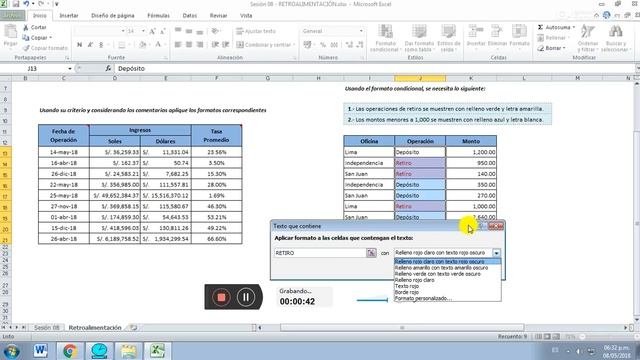Open the Inicio ribbon tab
The height and width of the screenshot is (360, 640).
pos(40,16)
